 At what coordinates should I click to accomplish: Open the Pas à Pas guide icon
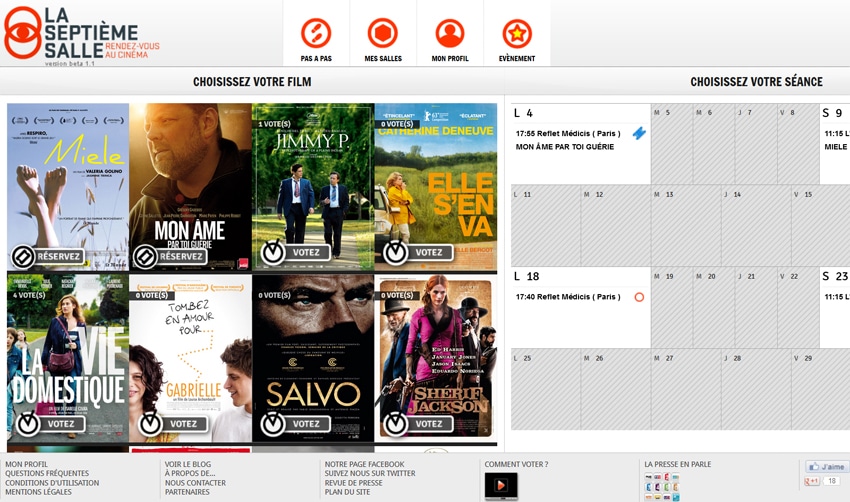coord(316,34)
